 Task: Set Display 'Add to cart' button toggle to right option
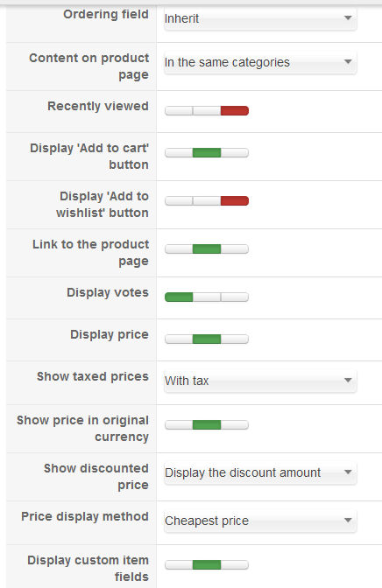pos(235,152)
